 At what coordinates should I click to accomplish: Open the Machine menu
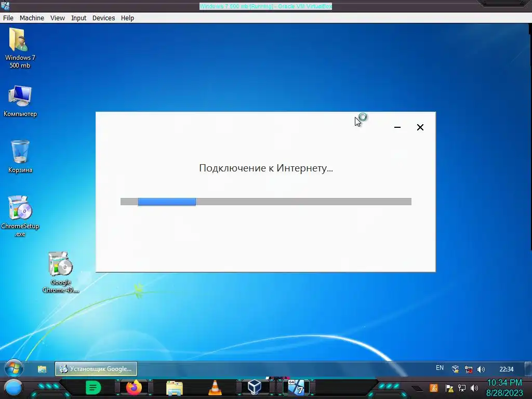(32, 18)
